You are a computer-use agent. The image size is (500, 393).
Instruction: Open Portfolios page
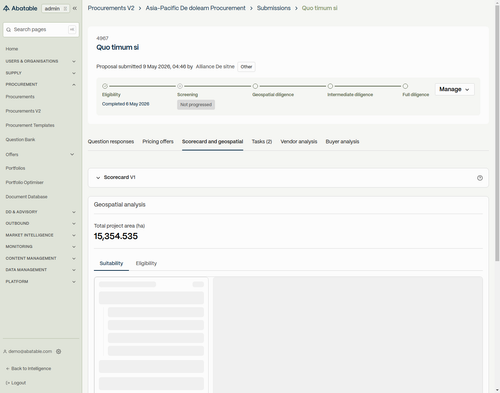coord(15,168)
